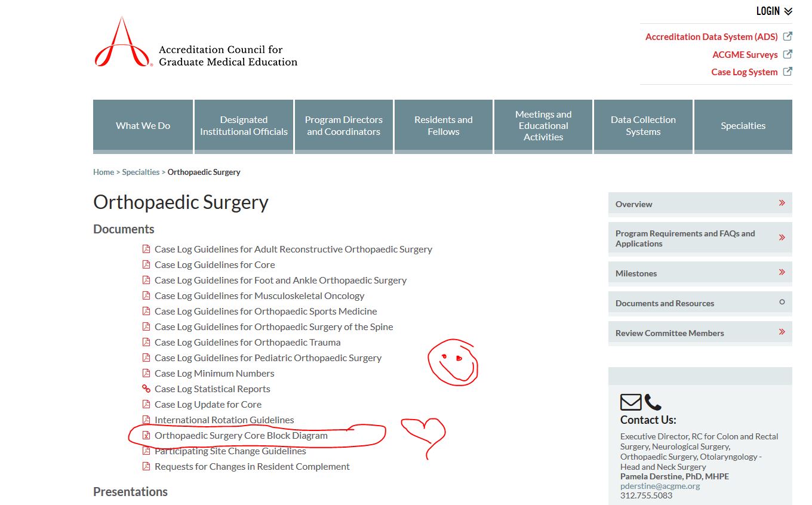The width and height of the screenshot is (812, 505).
Task: Open Orthopaedic Surgery Core Block Diagram
Action: pos(241,436)
